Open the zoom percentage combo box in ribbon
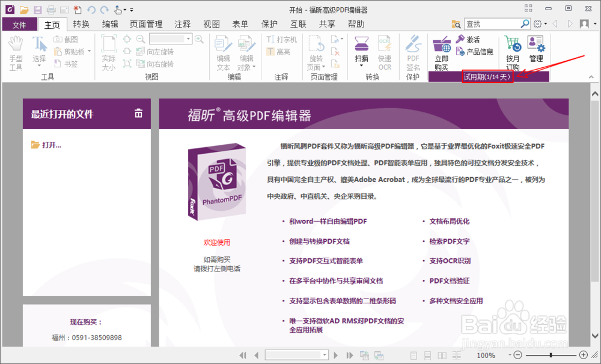Viewport: 601px width, 364px height. [171, 38]
